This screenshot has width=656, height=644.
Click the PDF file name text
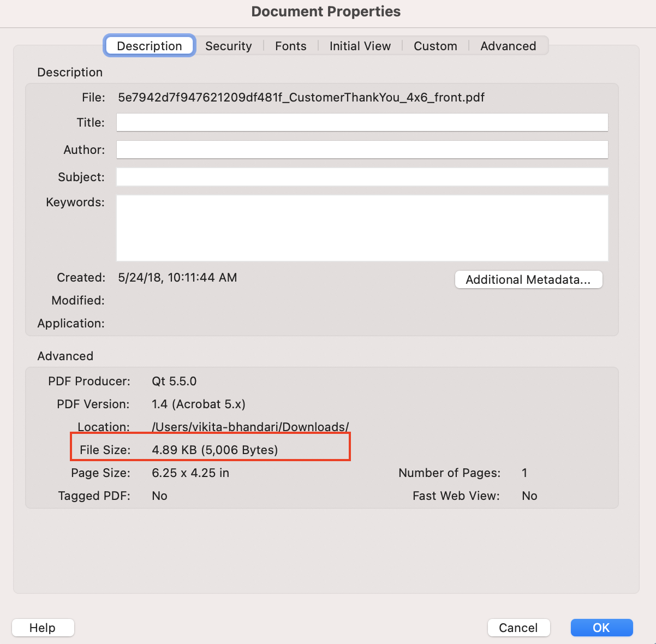[x=301, y=98]
